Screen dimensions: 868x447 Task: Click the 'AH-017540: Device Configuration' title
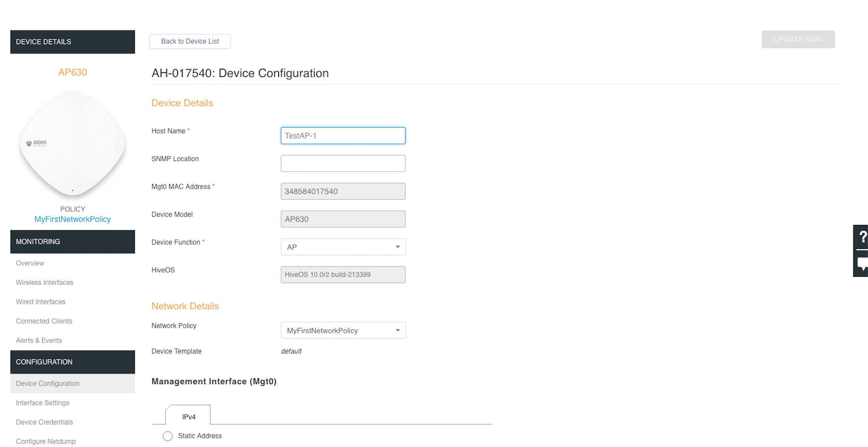click(240, 73)
